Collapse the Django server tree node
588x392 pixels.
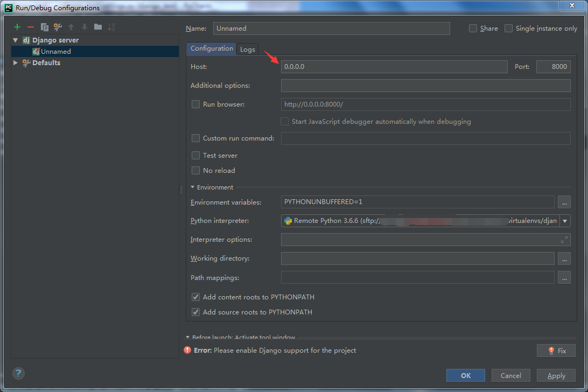coord(16,40)
